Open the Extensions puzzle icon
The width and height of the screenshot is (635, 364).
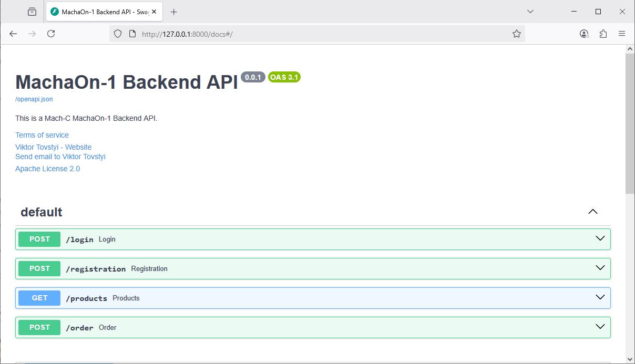[x=603, y=34]
